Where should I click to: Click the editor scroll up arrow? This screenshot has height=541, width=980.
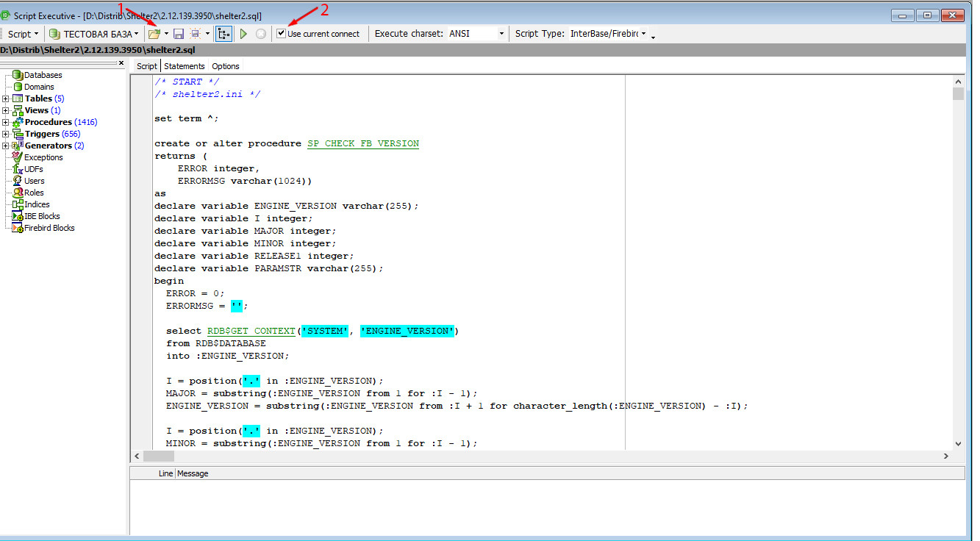tap(958, 82)
